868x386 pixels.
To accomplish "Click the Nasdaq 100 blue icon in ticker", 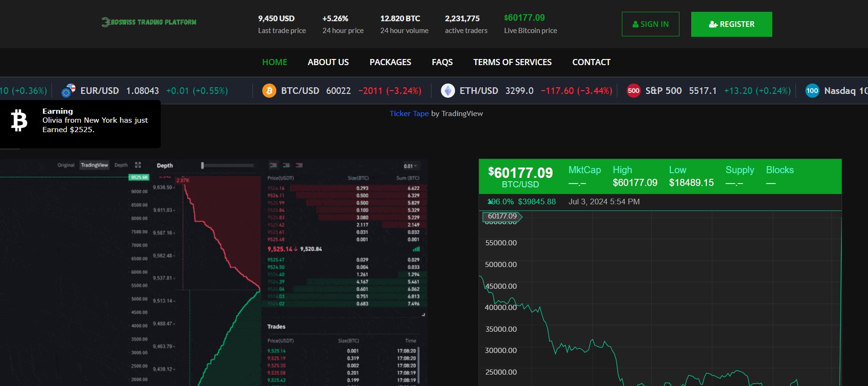I will (x=812, y=91).
